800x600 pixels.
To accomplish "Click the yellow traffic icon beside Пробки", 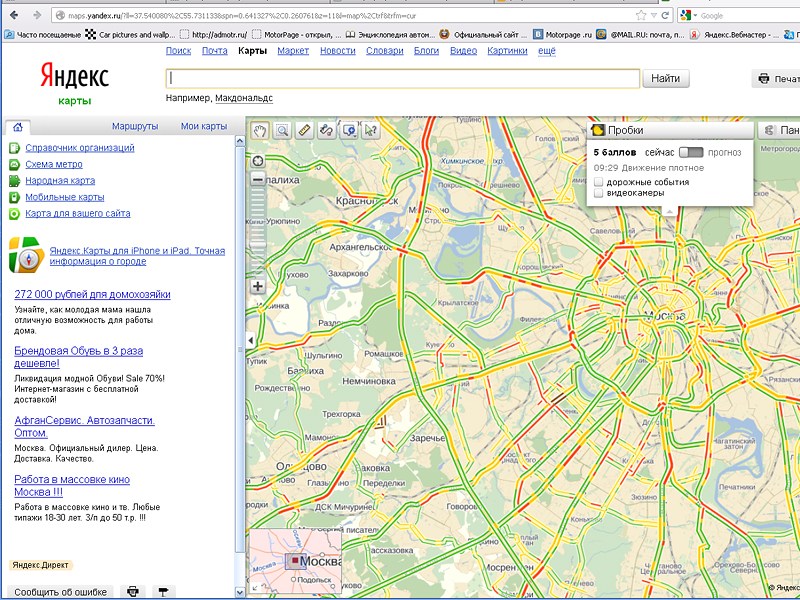I will 598,130.
